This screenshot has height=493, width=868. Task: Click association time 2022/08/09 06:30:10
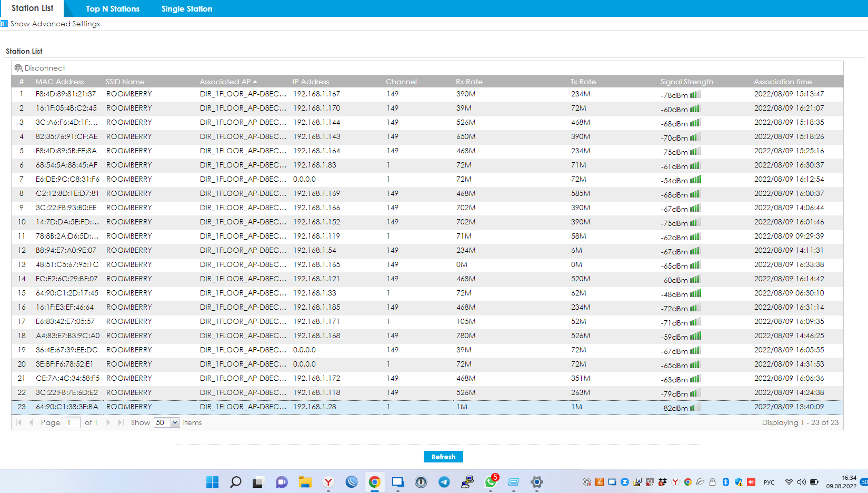789,293
